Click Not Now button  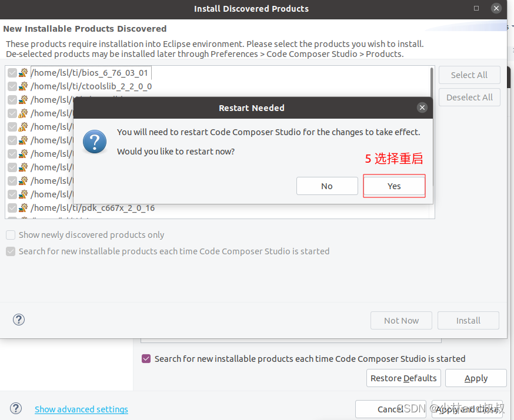pyautogui.click(x=401, y=321)
